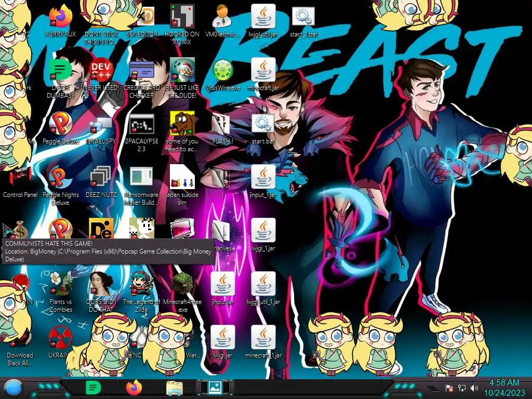This screenshot has height=399, width=532.
Task: Select the lwjgl.jar file
Action: click(222, 337)
